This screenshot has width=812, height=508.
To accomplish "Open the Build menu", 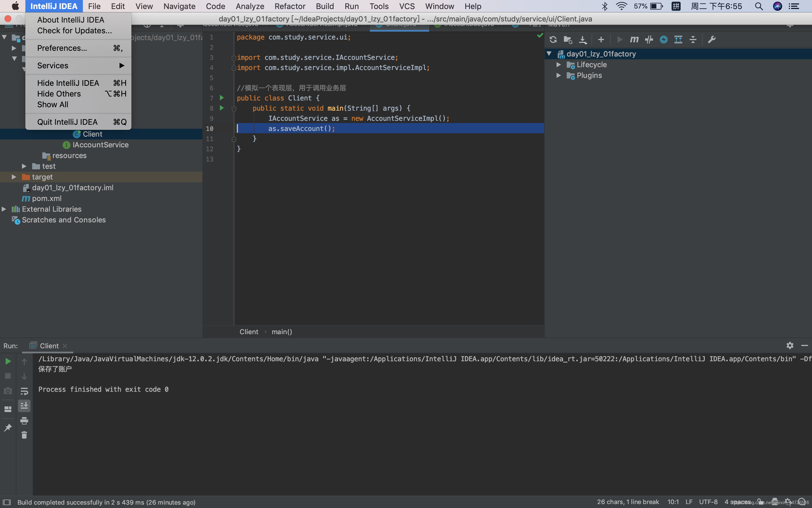I will [x=325, y=6].
